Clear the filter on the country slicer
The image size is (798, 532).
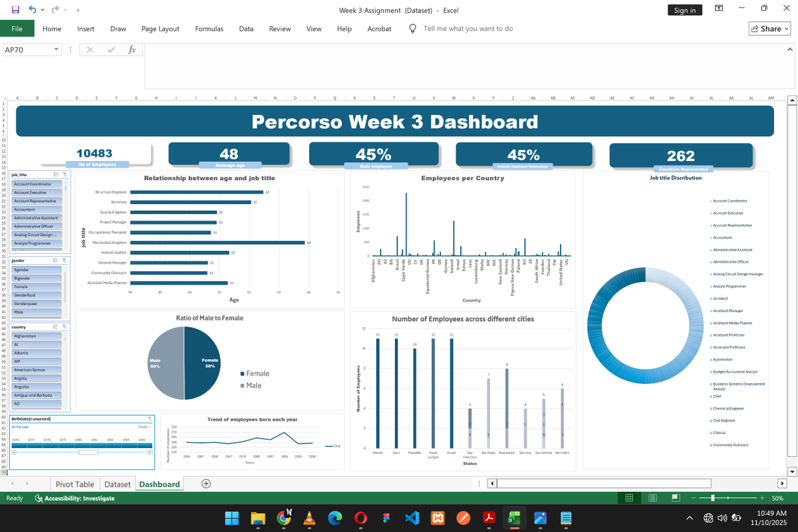pos(64,327)
